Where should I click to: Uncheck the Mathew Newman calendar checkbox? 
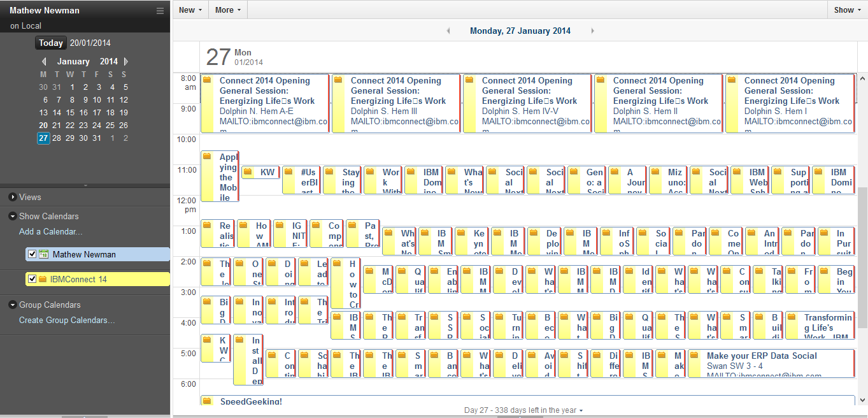point(32,254)
